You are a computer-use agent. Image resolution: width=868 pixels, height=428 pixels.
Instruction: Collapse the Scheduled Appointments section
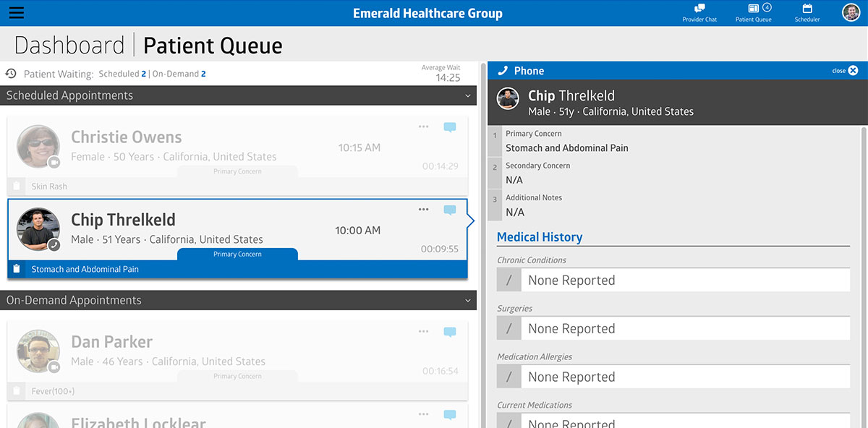[x=468, y=95]
